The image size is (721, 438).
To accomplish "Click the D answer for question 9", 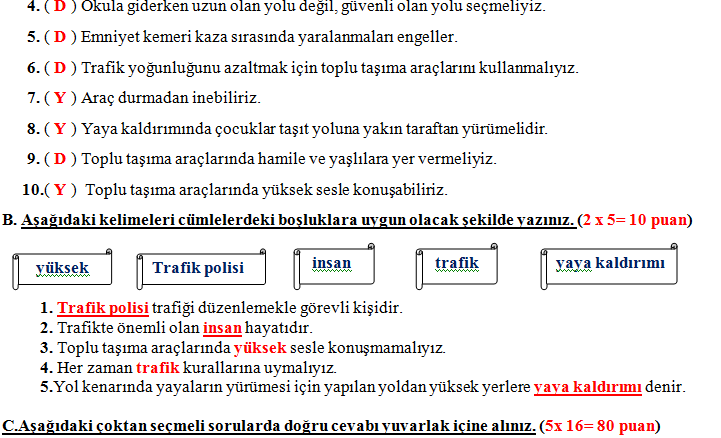I will click(x=59, y=159).
